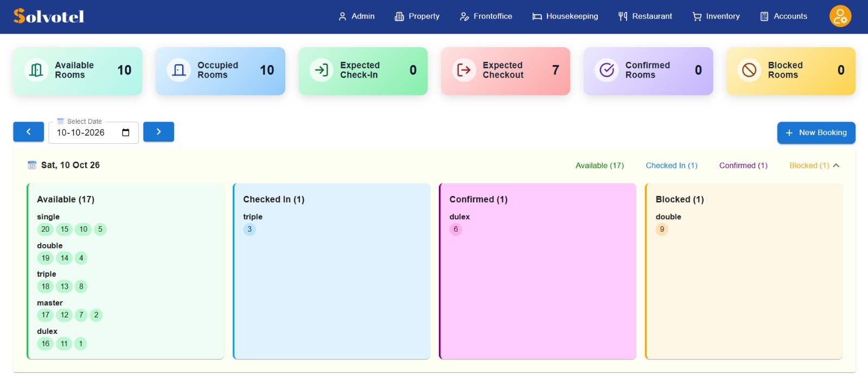Open the Occupied Rooms summary card
The image size is (868, 376).
tap(221, 71)
